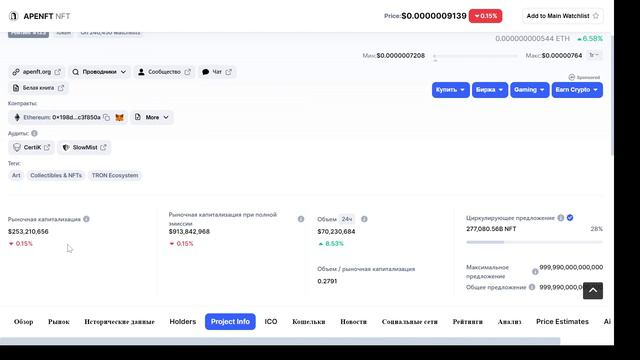Click Add to Main Watchlist button
The width and height of the screenshot is (640, 360).
click(563, 16)
